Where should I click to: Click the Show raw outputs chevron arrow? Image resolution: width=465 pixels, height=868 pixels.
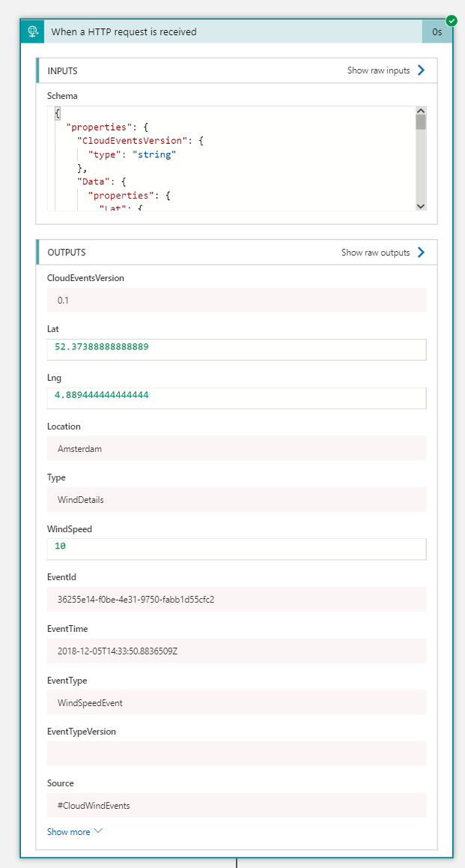tap(421, 253)
